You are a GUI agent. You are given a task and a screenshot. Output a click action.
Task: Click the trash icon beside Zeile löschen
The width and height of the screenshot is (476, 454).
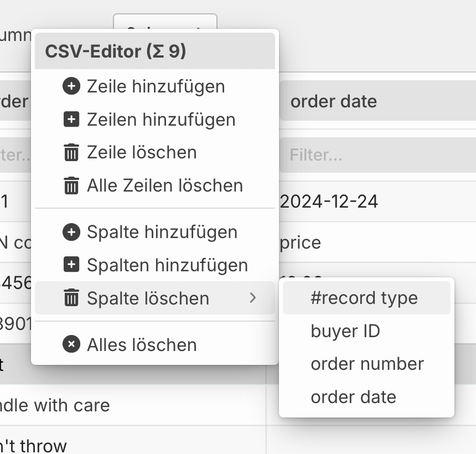point(71,152)
